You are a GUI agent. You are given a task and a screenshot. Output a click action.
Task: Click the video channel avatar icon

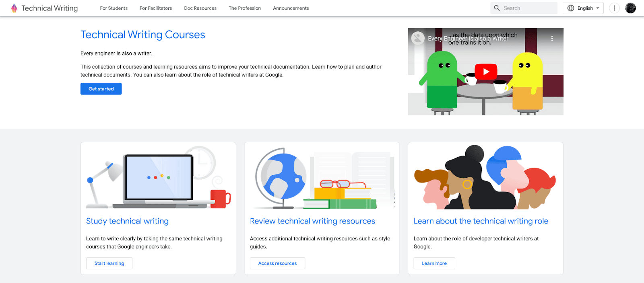tap(418, 38)
